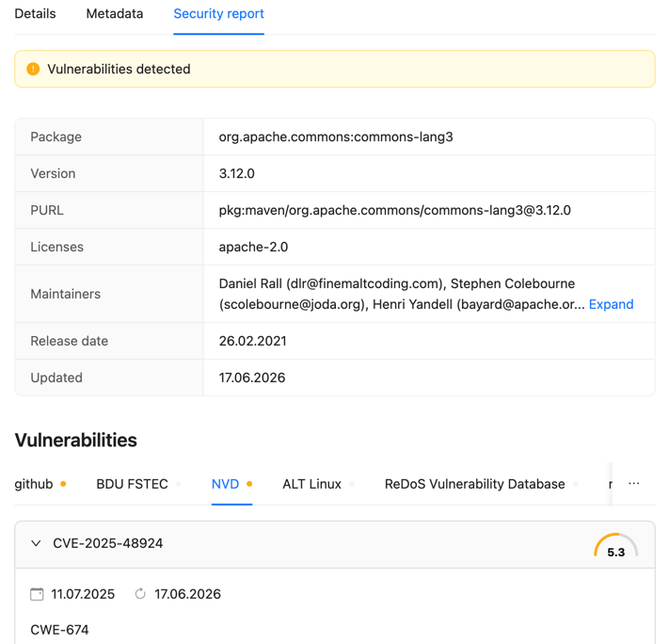Click the CVE-2025-48924 identifier
Image resolution: width=669 pixels, height=644 pixels.
[107, 543]
